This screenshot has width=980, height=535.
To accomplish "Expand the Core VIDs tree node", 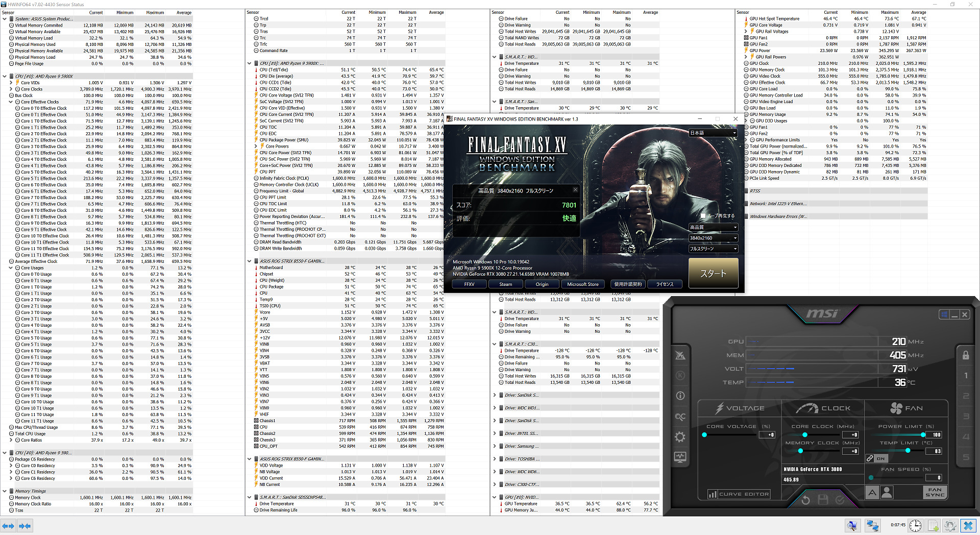I will pyautogui.click(x=11, y=83).
